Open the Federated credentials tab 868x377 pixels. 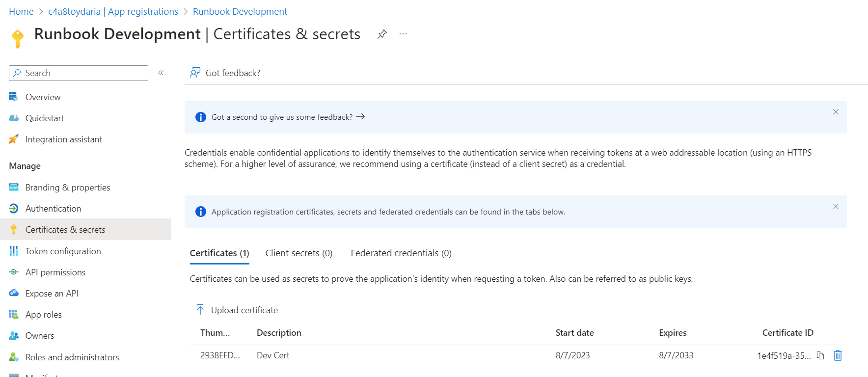[401, 253]
